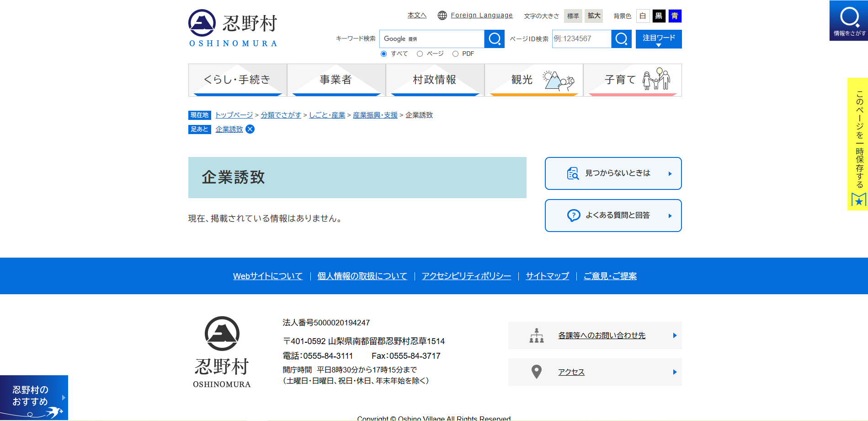Open the アクセス footer link
868x421 pixels.
click(x=571, y=372)
